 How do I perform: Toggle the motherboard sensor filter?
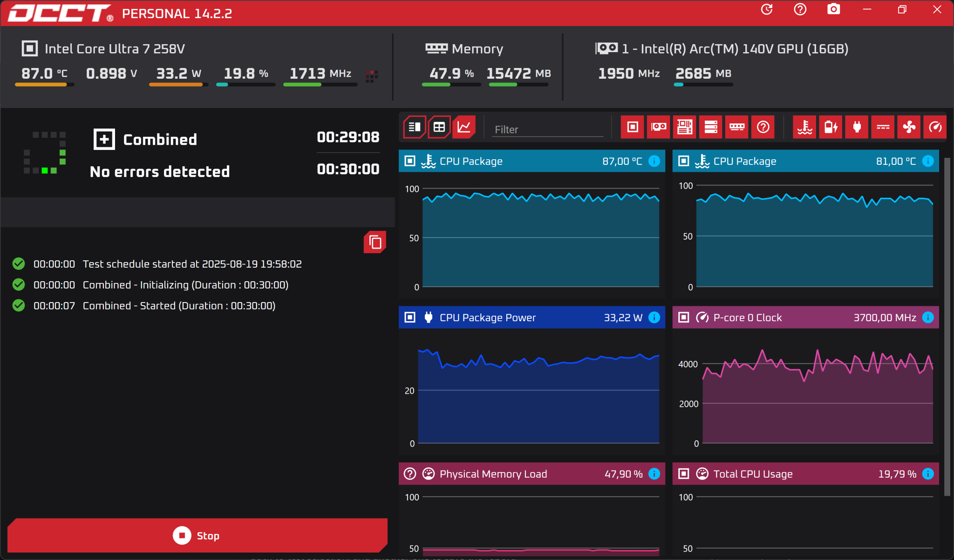pos(684,127)
